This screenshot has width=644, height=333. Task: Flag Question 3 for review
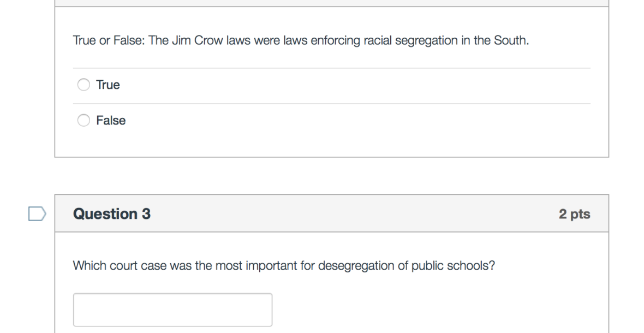(x=37, y=214)
